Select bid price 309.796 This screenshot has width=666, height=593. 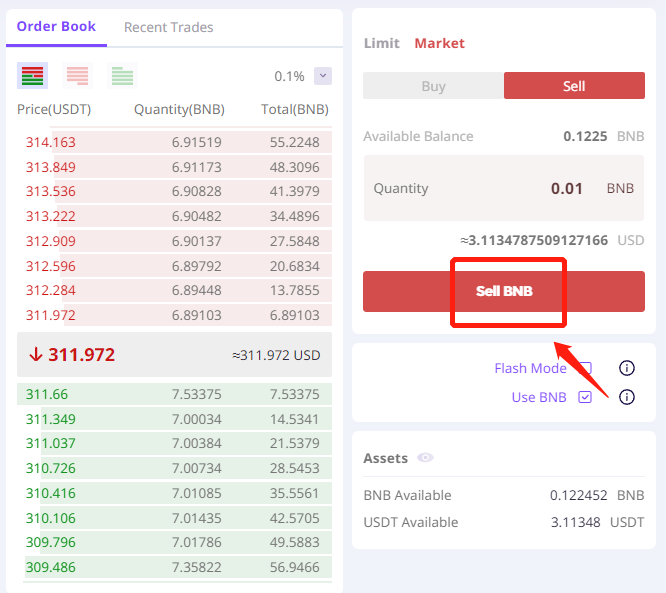pyautogui.click(x=51, y=542)
